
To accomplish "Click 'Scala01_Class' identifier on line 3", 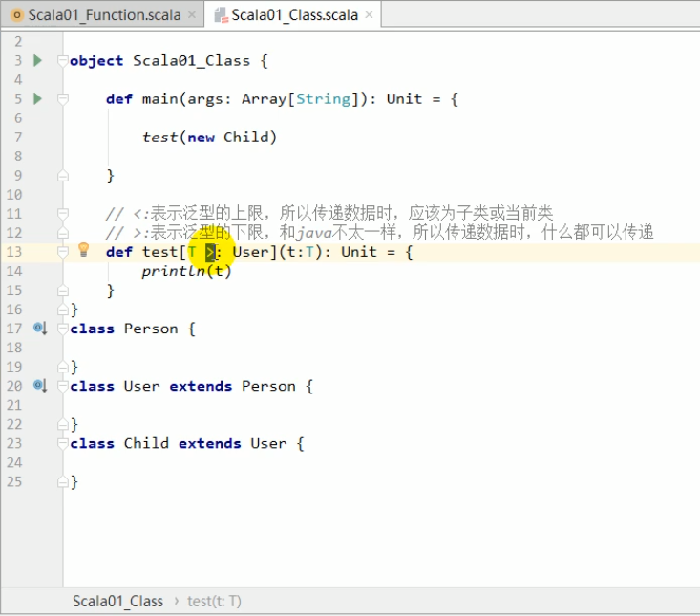I will tap(192, 61).
